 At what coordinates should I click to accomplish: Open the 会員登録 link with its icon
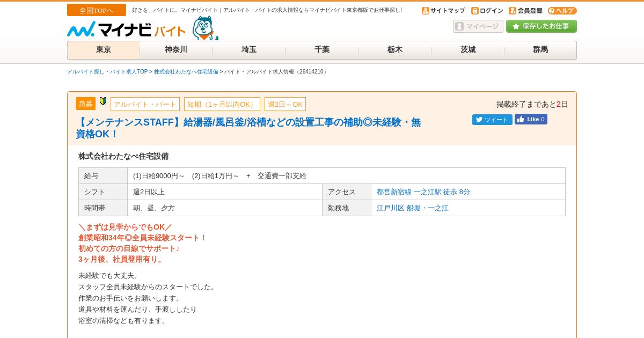(x=525, y=11)
